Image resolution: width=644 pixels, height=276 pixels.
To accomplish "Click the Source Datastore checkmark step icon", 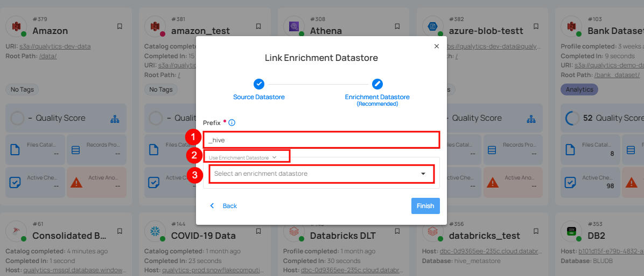I will (x=259, y=84).
